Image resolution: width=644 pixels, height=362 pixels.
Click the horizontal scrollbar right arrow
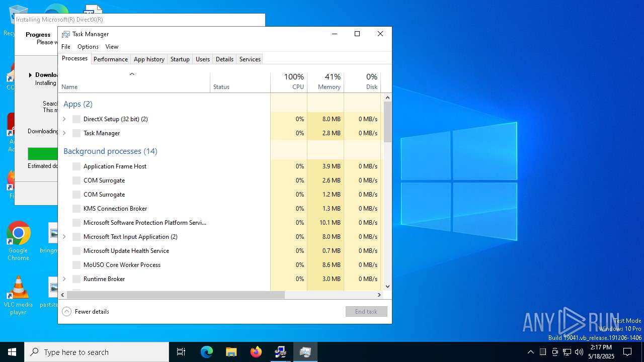tap(379, 295)
